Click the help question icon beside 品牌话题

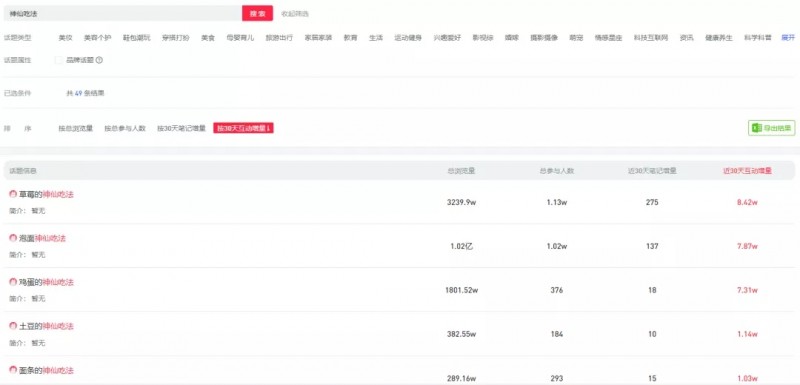[99, 60]
